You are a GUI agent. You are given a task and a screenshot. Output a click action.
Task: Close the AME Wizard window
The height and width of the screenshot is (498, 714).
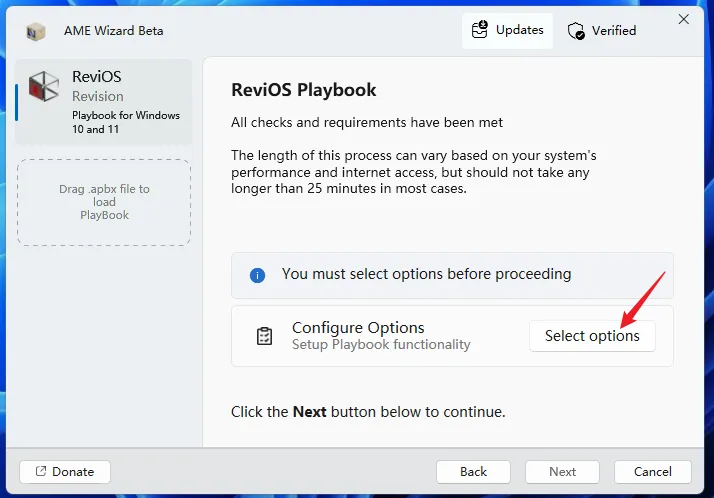click(x=684, y=19)
